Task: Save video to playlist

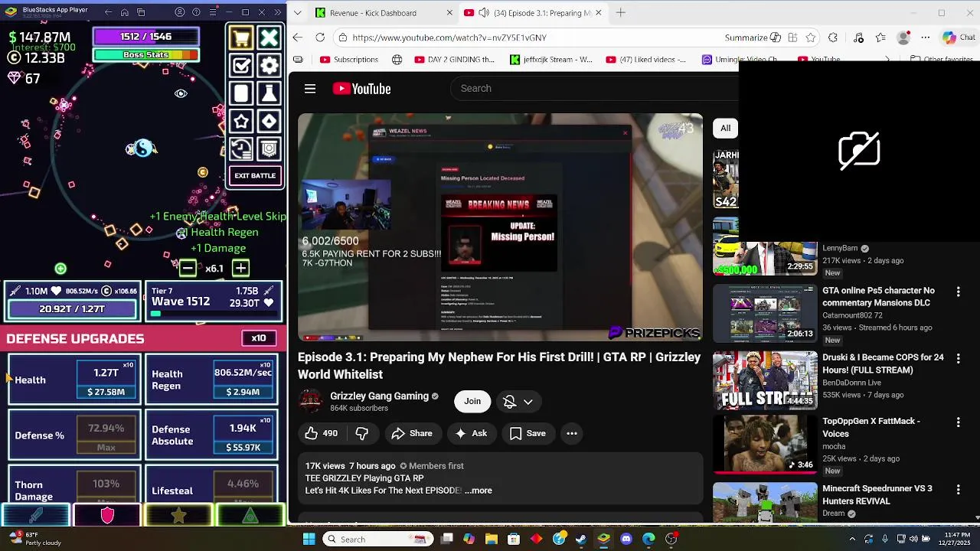Action: (528, 433)
